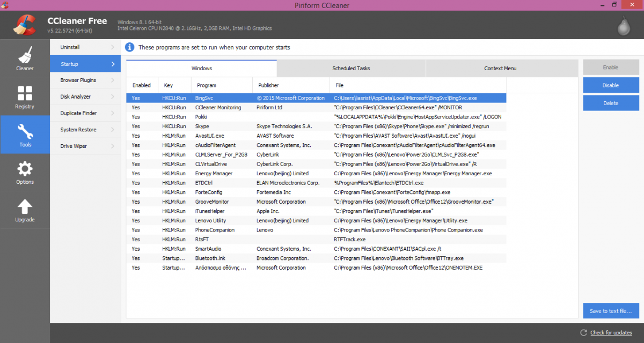
Task: Click the CCleaner logo in the header
Action: click(x=24, y=24)
